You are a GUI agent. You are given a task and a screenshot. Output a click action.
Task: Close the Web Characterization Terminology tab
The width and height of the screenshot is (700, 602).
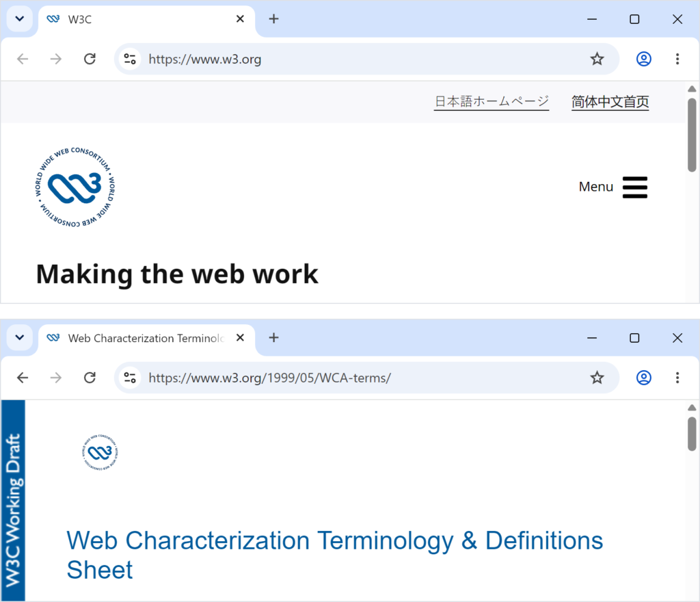click(240, 338)
